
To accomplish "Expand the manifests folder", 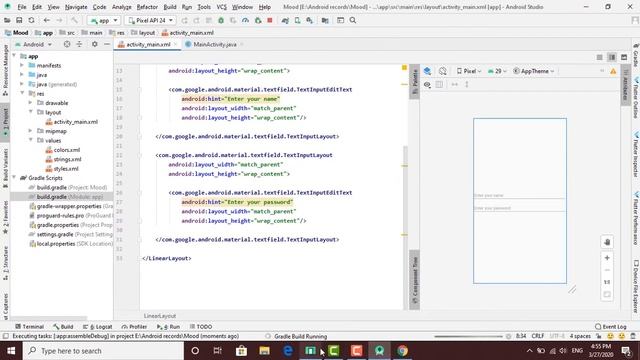I will point(22,65).
